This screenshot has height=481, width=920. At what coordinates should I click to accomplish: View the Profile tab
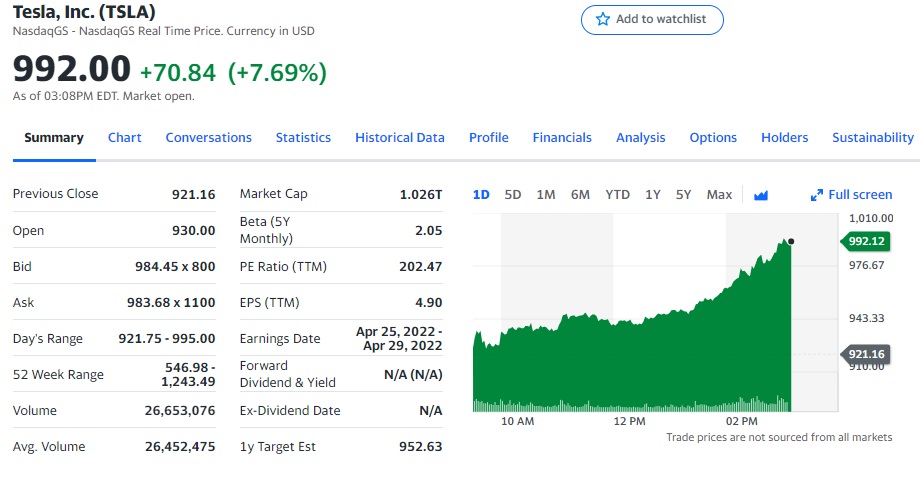click(489, 137)
